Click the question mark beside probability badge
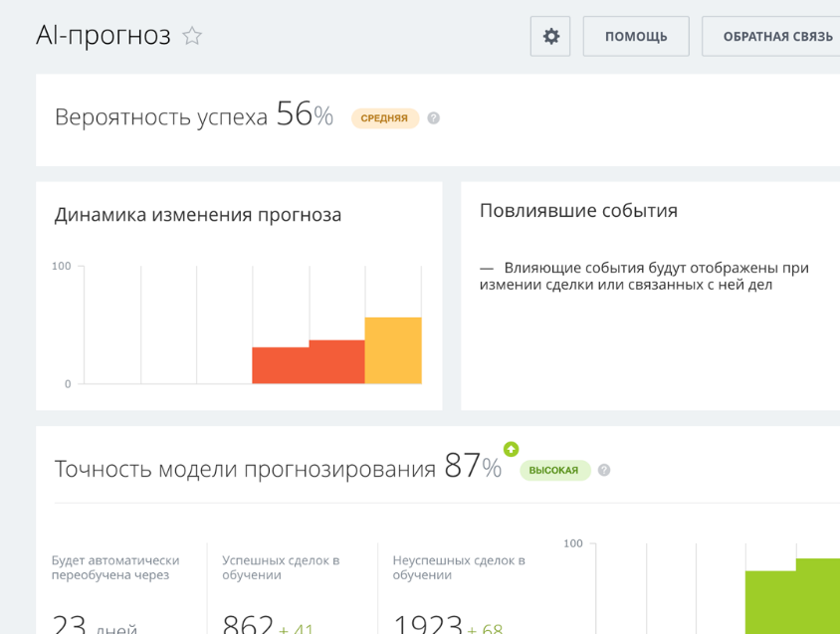This screenshot has height=634, width=840. [x=431, y=117]
